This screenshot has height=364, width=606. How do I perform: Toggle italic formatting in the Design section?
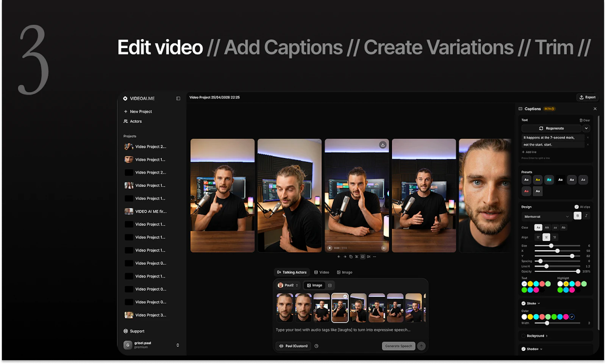586,215
